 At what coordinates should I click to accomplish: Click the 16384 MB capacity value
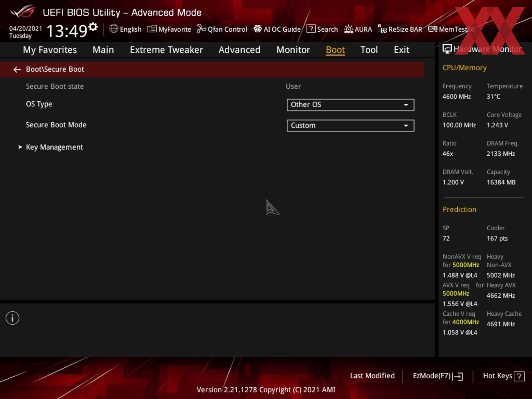click(501, 182)
